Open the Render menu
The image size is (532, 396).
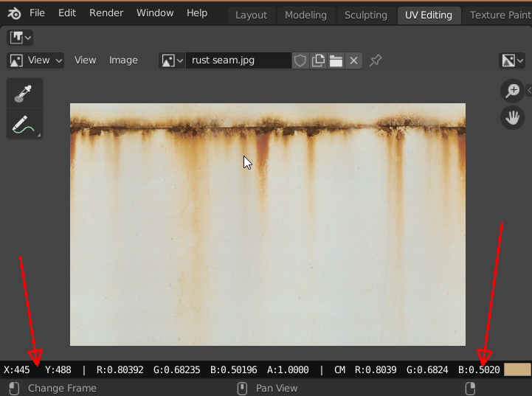coord(106,13)
